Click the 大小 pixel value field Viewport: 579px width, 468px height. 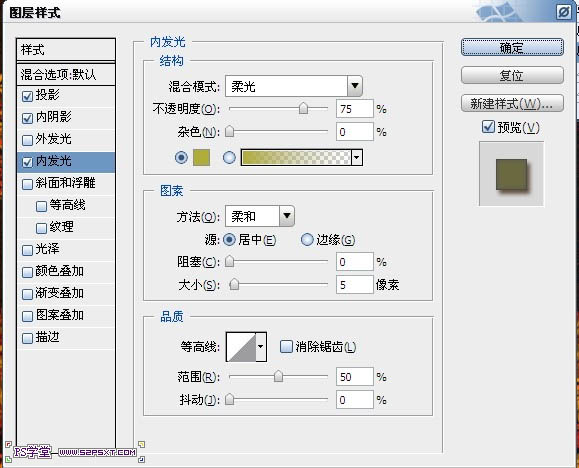354,284
